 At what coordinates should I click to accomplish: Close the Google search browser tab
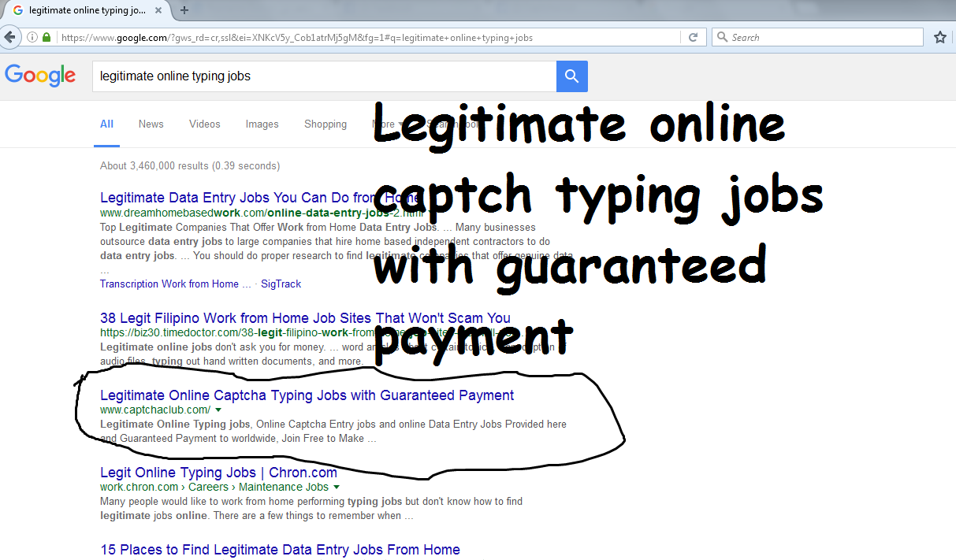160,10
